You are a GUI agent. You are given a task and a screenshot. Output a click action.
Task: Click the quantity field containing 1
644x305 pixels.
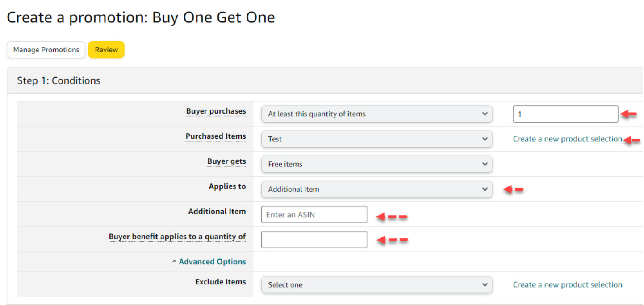pos(565,114)
